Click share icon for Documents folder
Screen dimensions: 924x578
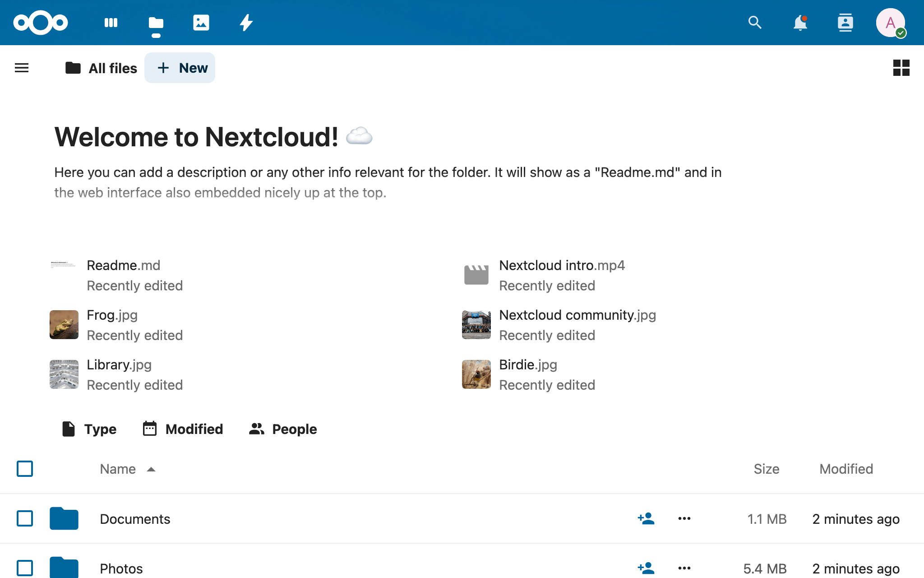pyautogui.click(x=646, y=518)
